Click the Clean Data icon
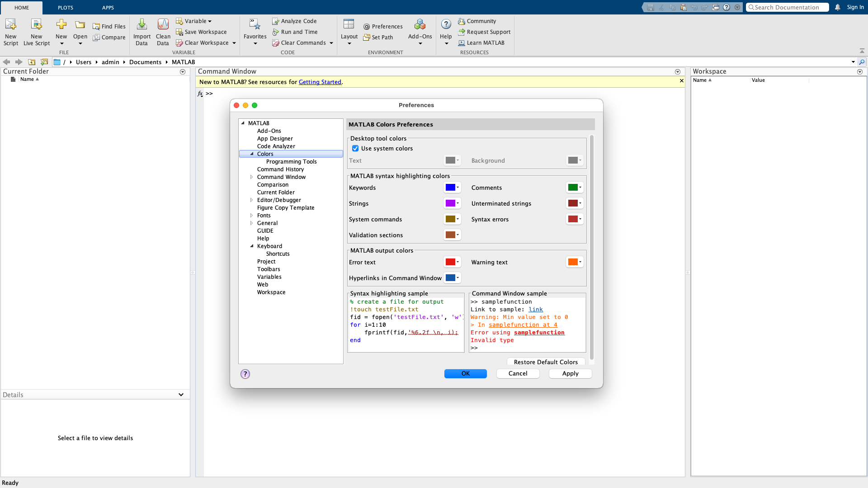This screenshot has width=868, height=488. coord(163,25)
